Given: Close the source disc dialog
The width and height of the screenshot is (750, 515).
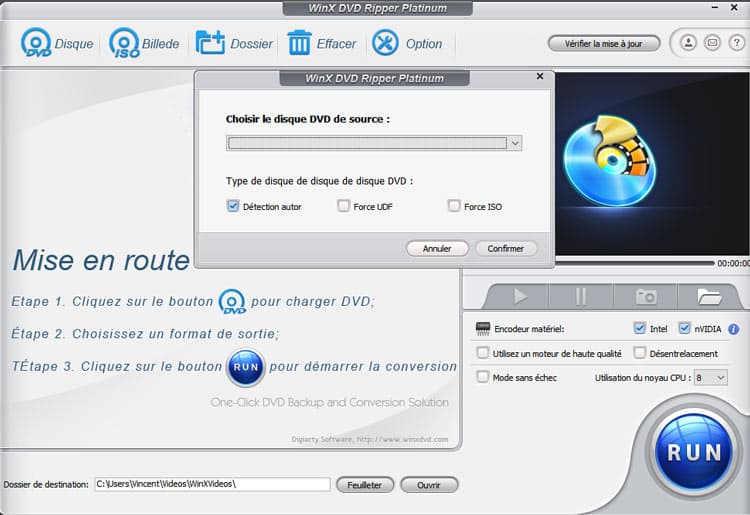Looking at the screenshot, I should [540, 76].
